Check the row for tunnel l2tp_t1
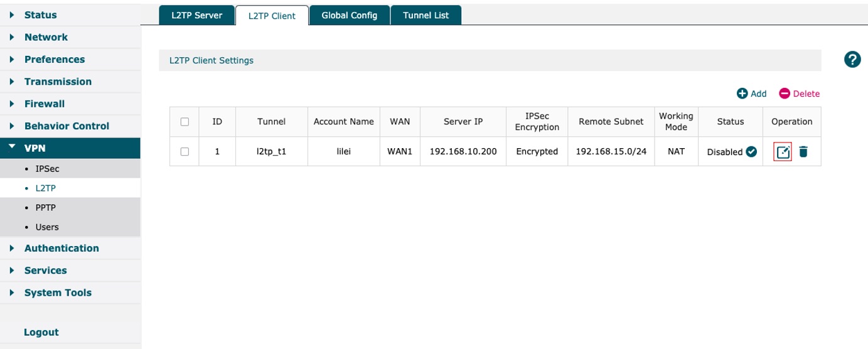 click(x=185, y=151)
